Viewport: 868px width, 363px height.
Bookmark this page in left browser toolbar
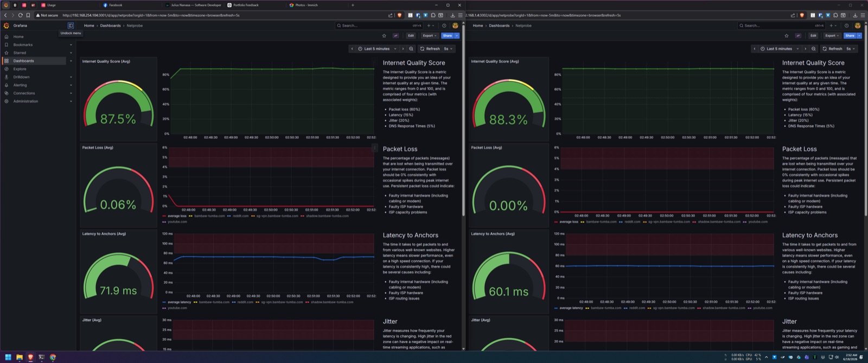pyautogui.click(x=28, y=15)
